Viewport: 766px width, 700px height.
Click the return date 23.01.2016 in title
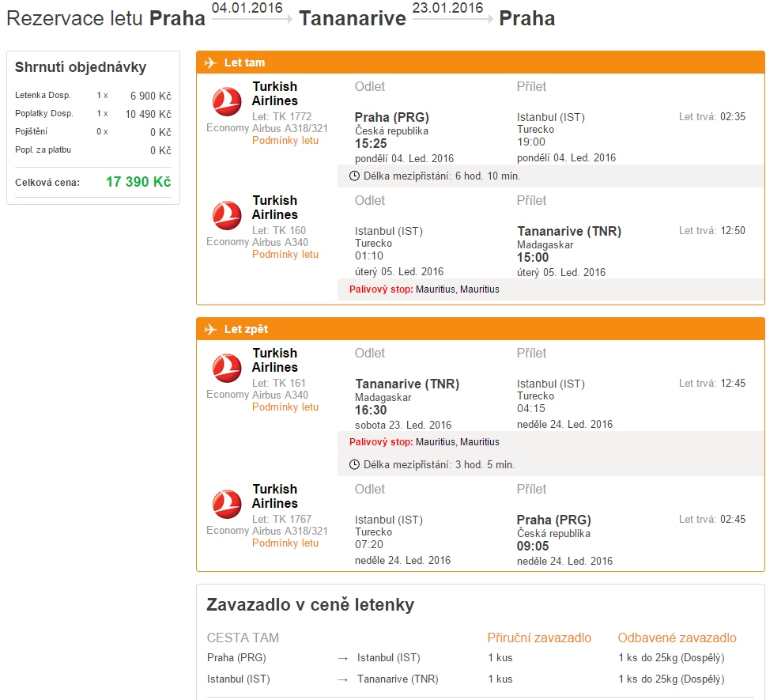[x=447, y=8]
